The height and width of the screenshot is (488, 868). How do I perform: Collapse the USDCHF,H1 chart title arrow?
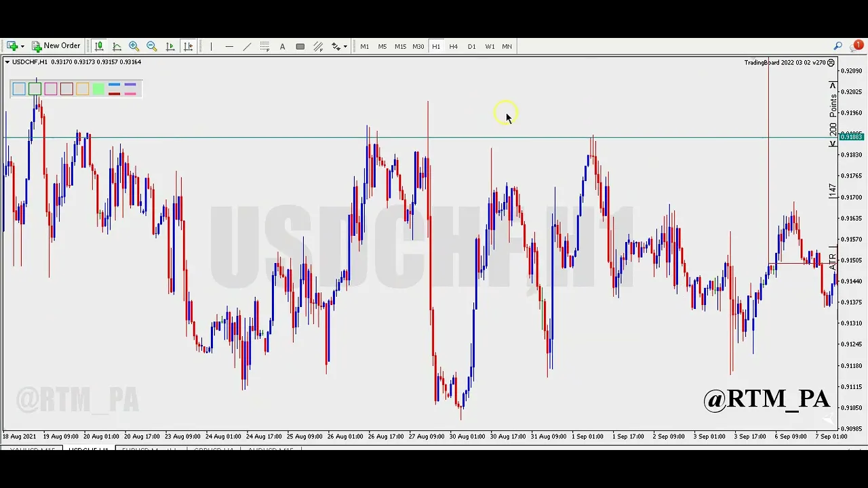[7, 62]
